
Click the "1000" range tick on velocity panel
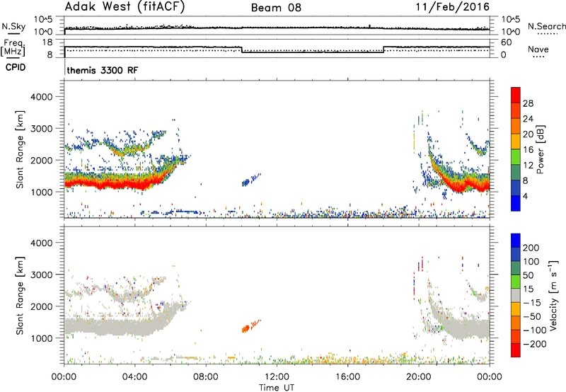[x=41, y=338]
